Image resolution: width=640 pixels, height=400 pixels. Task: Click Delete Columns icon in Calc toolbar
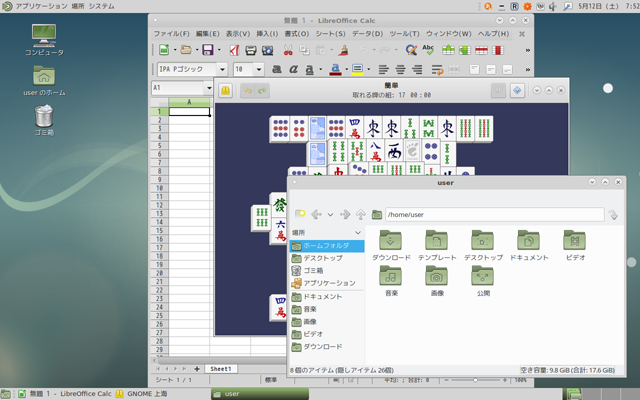point(498,50)
